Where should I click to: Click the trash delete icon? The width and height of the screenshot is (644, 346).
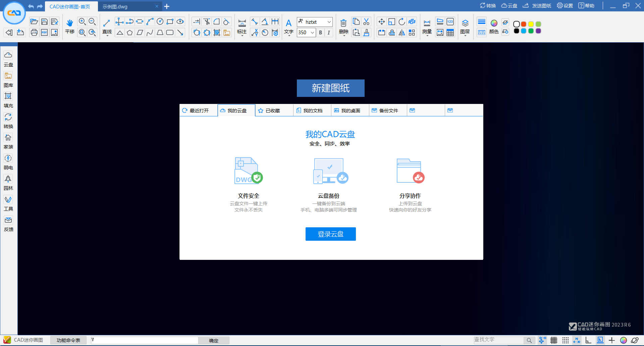tap(343, 23)
